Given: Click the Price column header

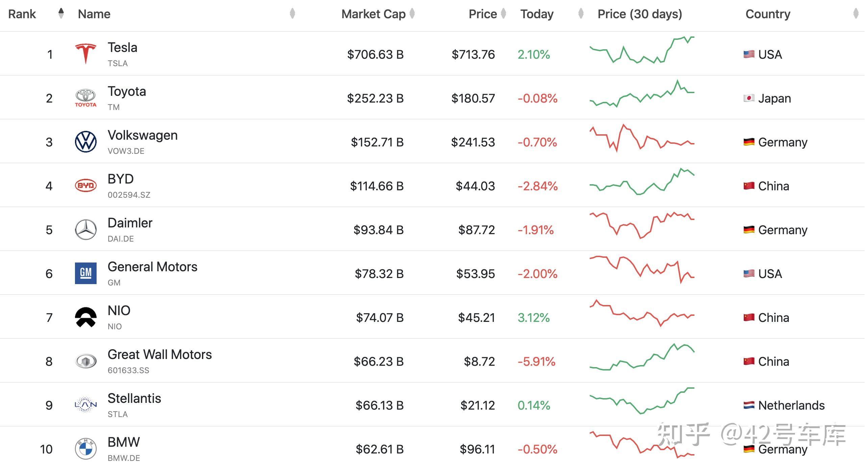Looking at the screenshot, I should (x=483, y=14).
